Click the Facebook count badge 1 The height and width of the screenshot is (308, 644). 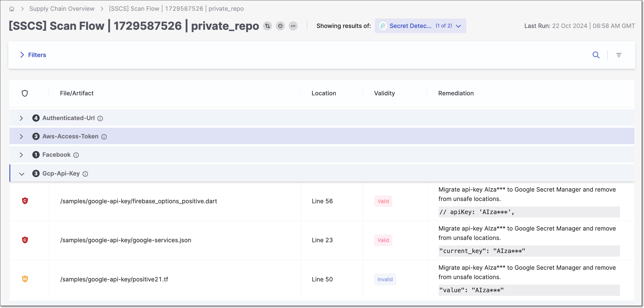(36, 155)
